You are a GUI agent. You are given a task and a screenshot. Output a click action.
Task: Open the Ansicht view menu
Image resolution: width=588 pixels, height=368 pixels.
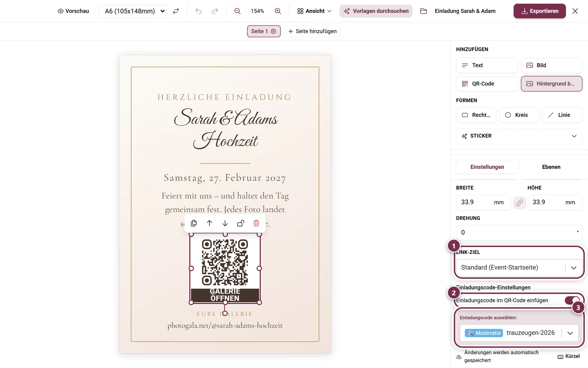pyautogui.click(x=314, y=11)
